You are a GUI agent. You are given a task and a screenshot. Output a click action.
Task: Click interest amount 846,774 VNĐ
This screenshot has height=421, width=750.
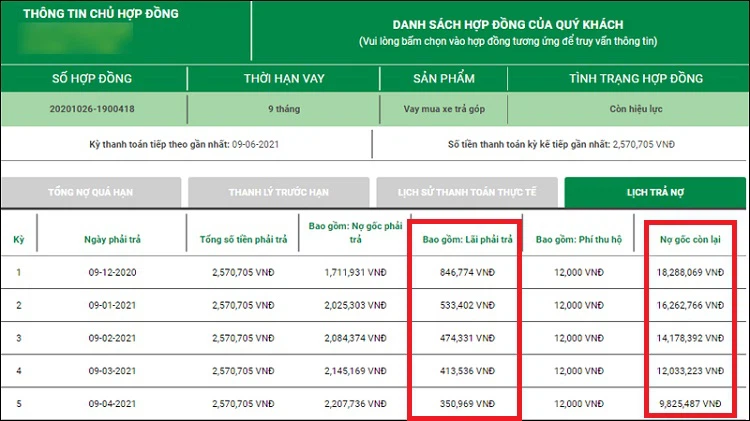tap(466, 271)
